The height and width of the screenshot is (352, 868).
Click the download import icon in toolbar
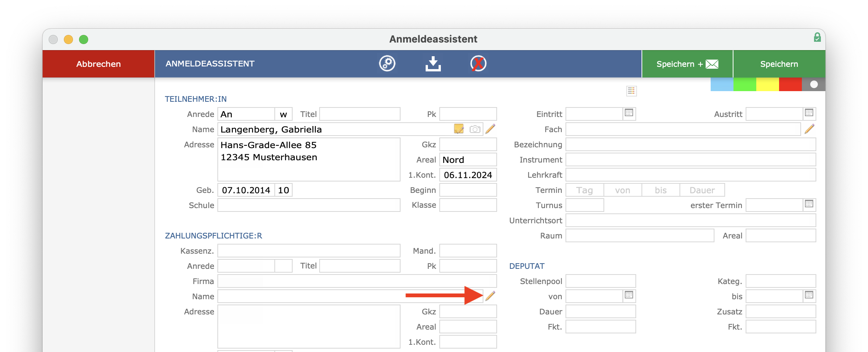[433, 64]
